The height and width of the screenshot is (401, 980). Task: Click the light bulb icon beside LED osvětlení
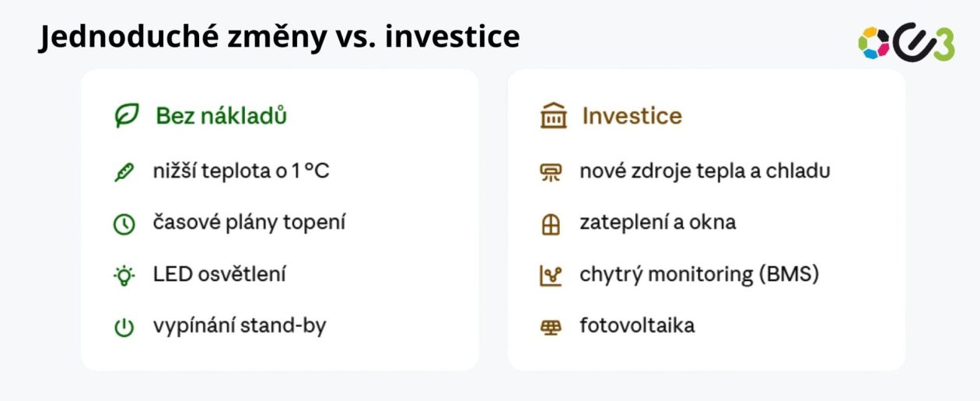point(124,276)
